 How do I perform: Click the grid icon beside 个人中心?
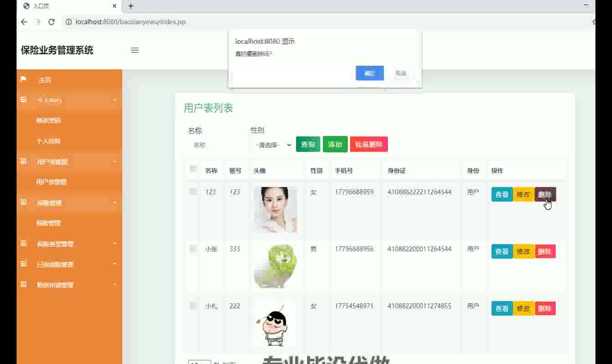[x=23, y=100]
